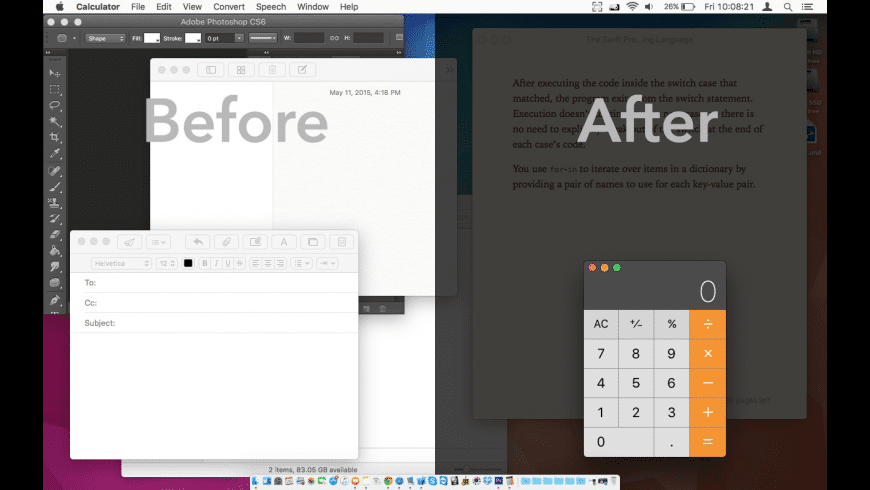Click the number 7 on Calculator
The width and height of the screenshot is (870, 490).
coord(601,353)
